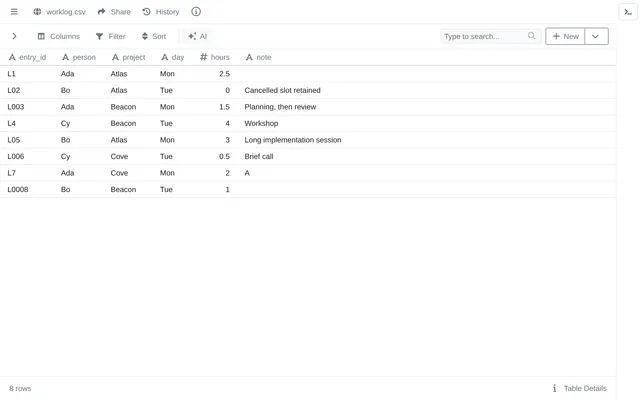Click the History label
Viewport: 640px width, 400px height.
point(167,12)
